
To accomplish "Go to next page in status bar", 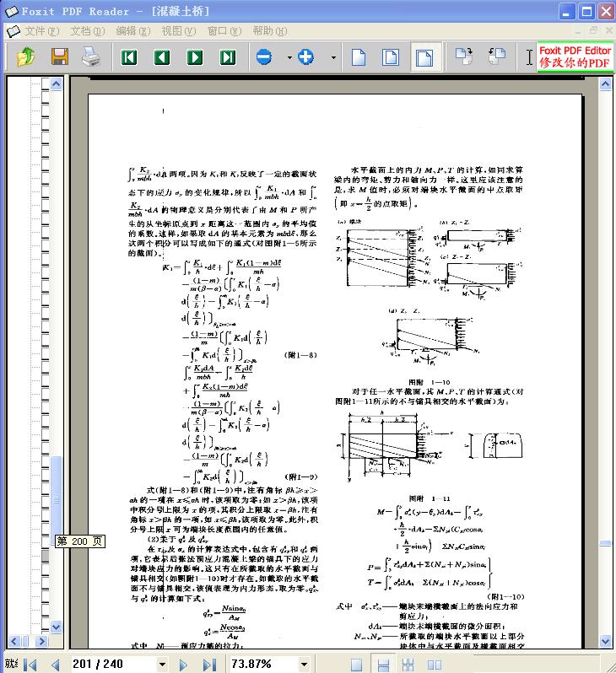I will (x=183, y=665).
